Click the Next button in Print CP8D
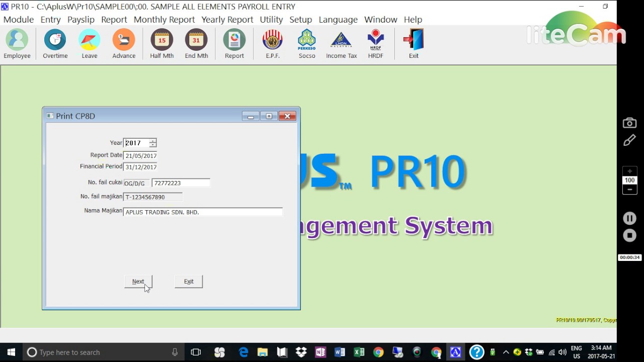This screenshot has height=362, width=644. pos(138,282)
